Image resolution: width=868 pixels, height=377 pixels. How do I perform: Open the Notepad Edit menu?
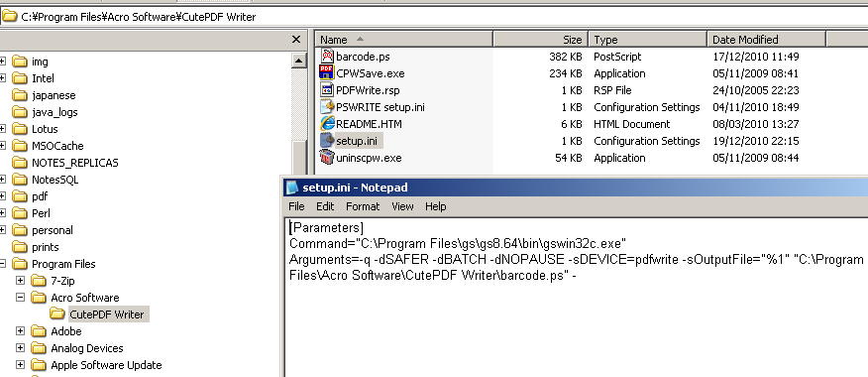(x=325, y=206)
